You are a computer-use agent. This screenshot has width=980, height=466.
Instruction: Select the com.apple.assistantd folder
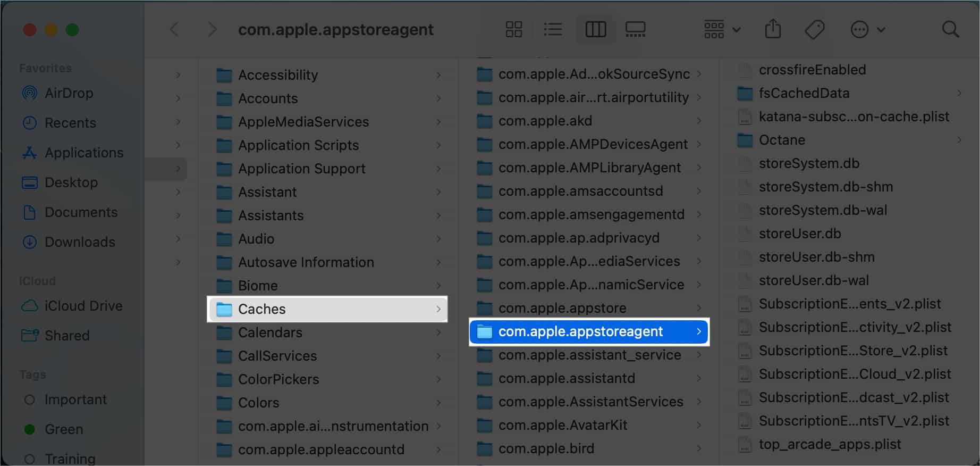coord(589,378)
